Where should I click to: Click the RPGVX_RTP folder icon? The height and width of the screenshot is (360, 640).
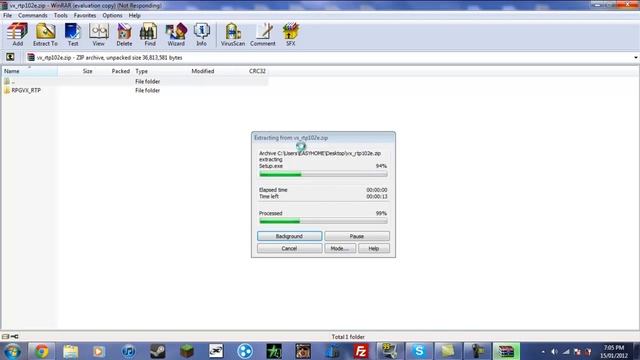7,90
